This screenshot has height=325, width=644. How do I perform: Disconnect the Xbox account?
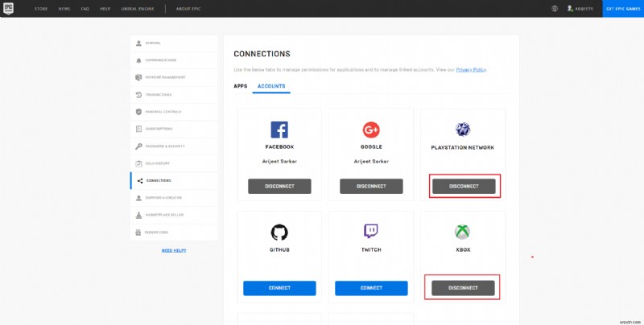(x=463, y=288)
